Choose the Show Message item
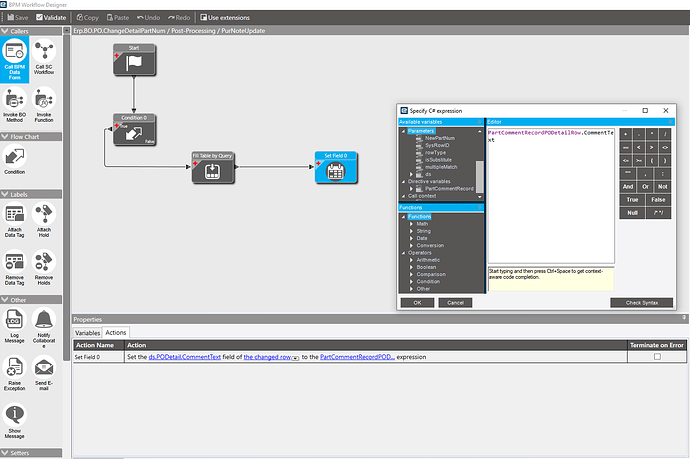Screen dimensions: 690x459 pyautogui.click(x=15, y=421)
